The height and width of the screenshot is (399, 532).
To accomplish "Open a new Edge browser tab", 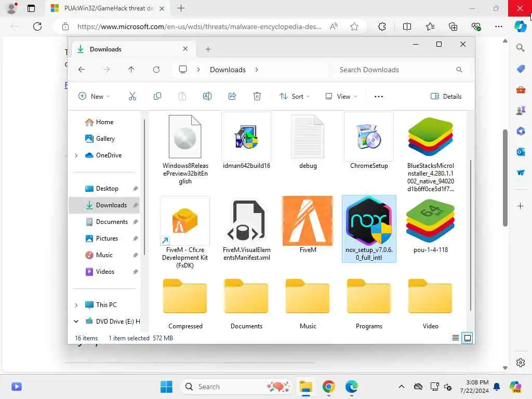I will 181,8.
